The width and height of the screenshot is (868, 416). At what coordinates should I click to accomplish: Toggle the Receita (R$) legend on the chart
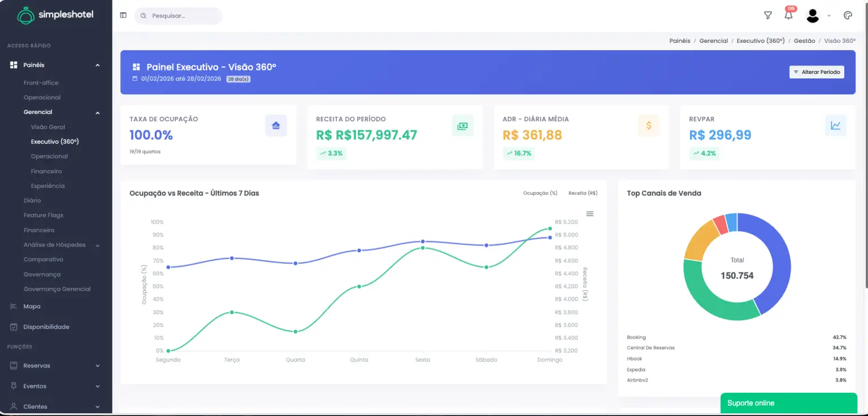581,193
